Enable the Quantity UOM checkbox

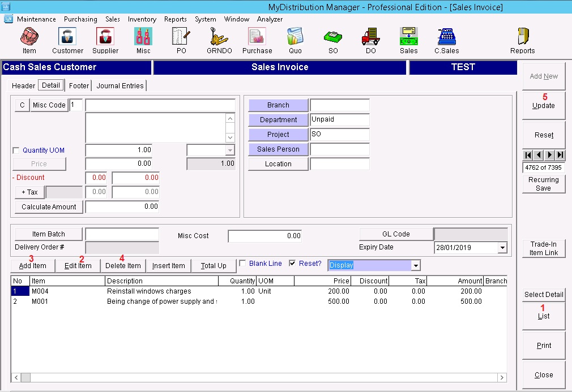pos(16,150)
